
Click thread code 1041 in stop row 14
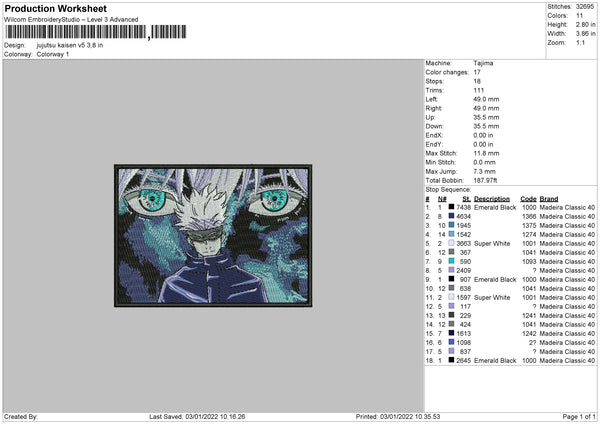click(x=530, y=325)
